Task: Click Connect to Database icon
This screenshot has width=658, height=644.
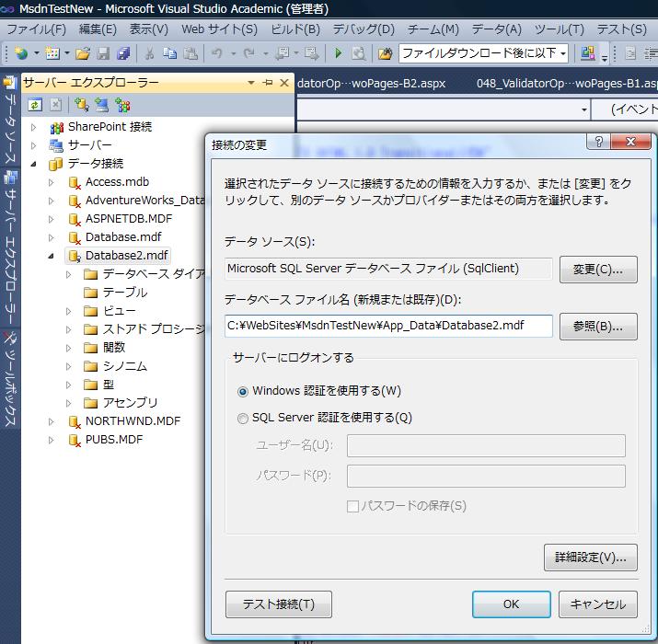Action: (x=81, y=105)
